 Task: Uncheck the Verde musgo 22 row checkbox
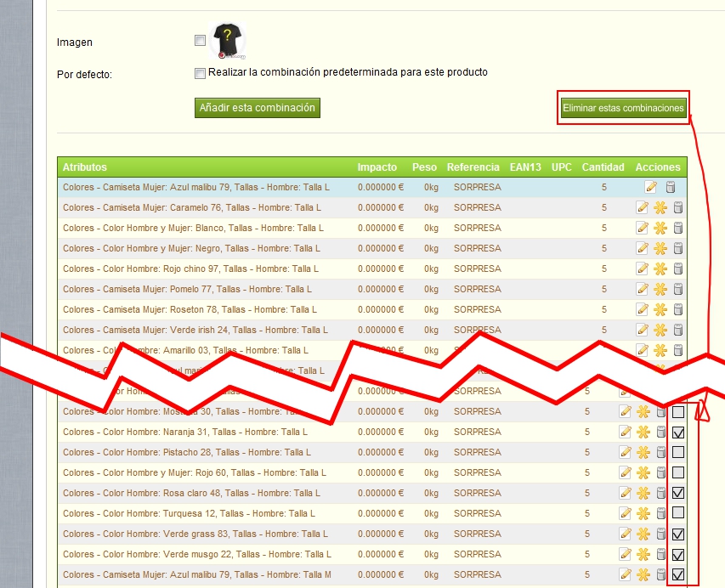click(x=678, y=554)
